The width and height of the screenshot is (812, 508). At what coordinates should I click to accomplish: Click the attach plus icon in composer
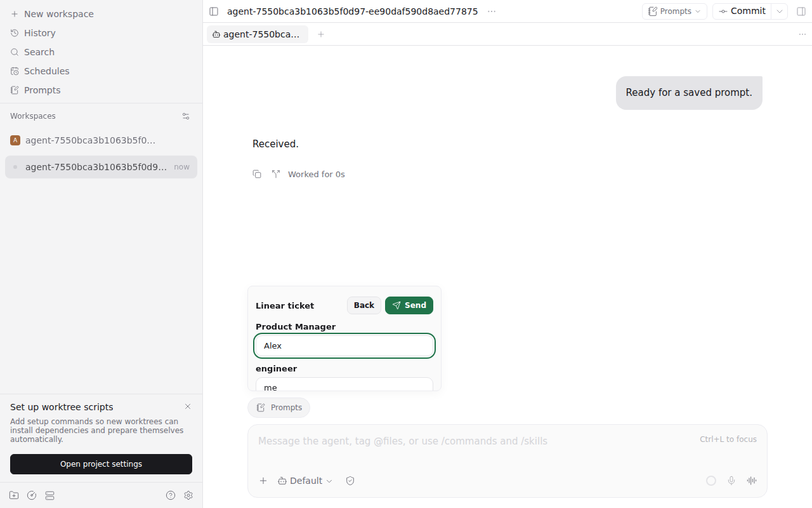click(263, 481)
